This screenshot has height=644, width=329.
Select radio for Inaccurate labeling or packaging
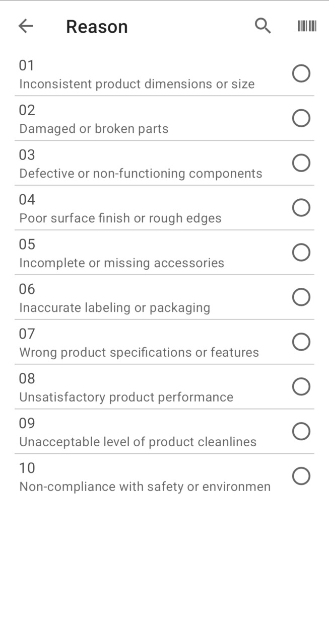[x=301, y=297]
